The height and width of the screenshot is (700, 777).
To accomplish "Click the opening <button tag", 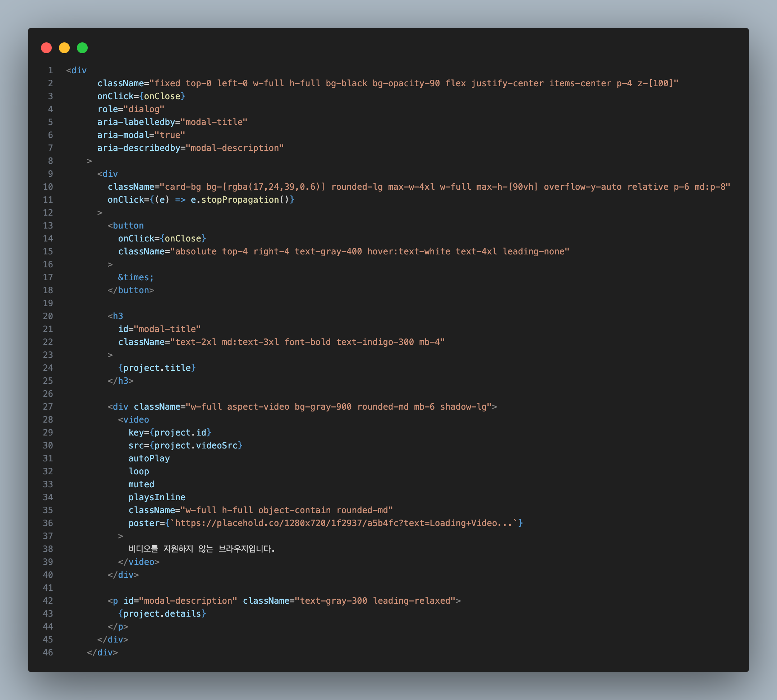I will click(x=126, y=225).
